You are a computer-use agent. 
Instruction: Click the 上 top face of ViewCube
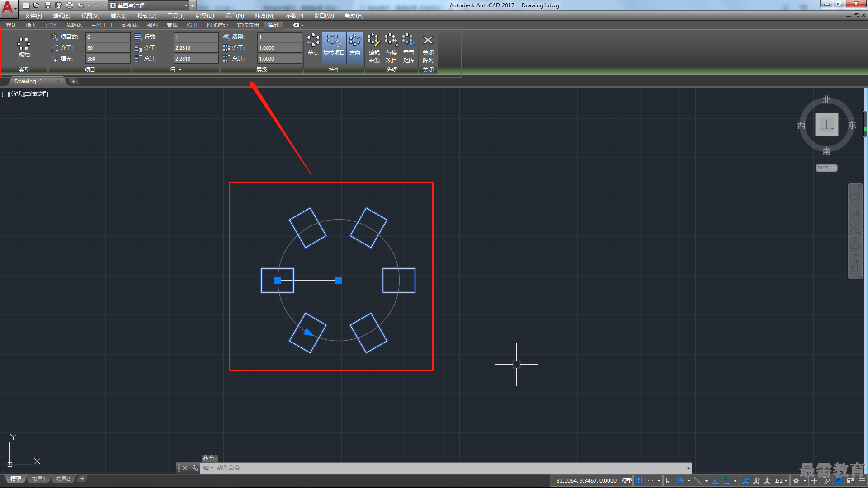point(826,125)
